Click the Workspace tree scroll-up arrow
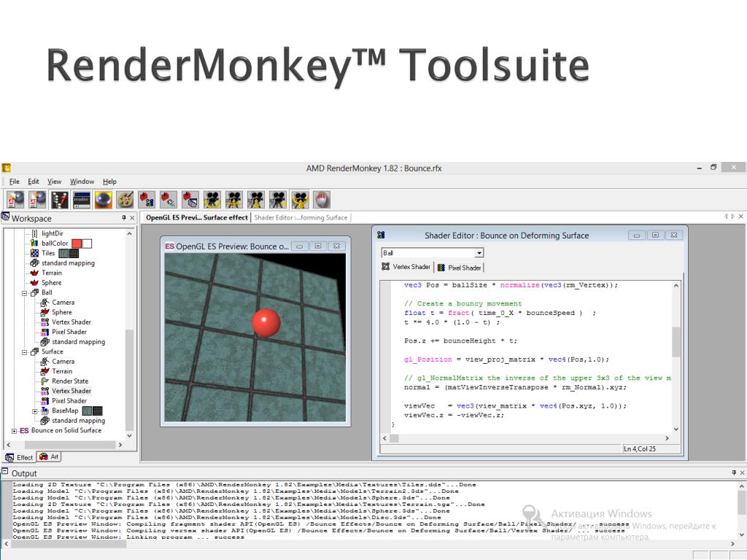 coord(130,234)
